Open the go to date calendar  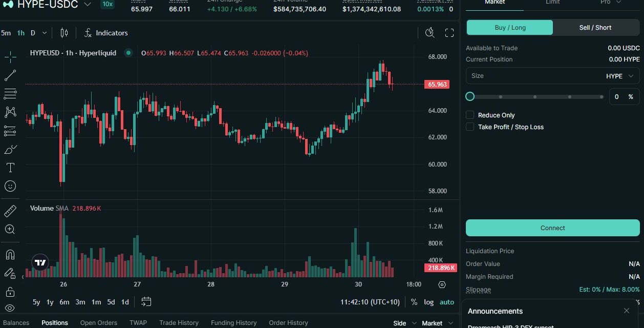(146, 302)
